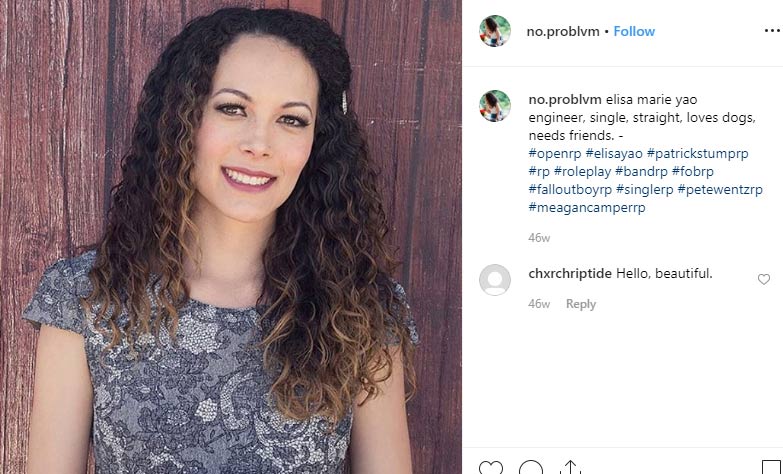783x474 pixels.
Task: Visit chxrchriptide's profile via username
Action: click(570, 274)
